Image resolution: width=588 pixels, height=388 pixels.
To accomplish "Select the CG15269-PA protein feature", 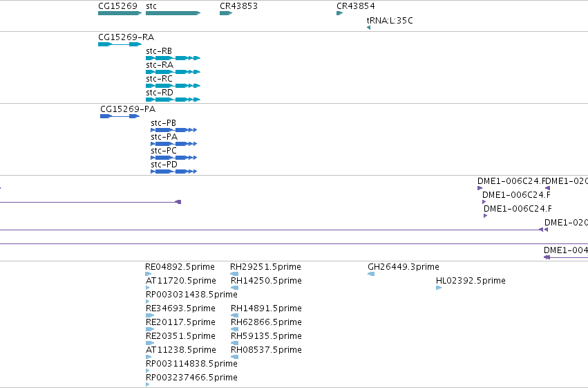I will coord(120,116).
